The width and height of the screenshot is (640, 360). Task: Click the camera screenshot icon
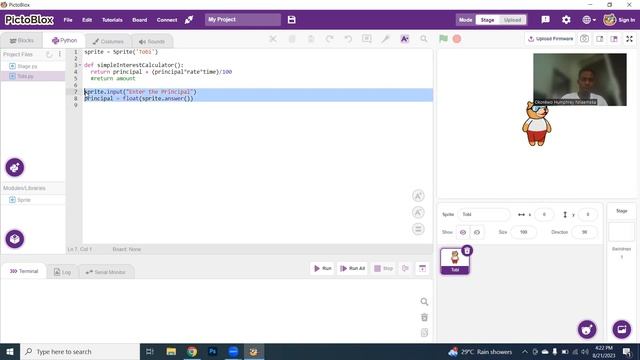pyautogui.click(x=584, y=39)
